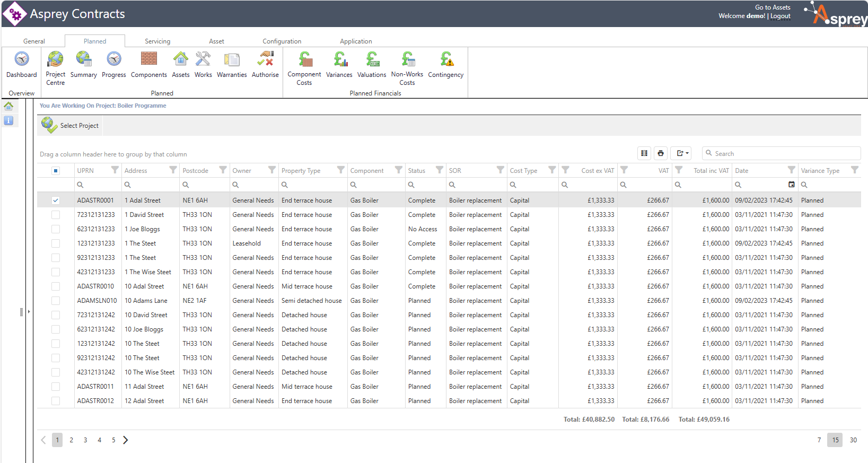Go to page 3 of results

click(85, 440)
